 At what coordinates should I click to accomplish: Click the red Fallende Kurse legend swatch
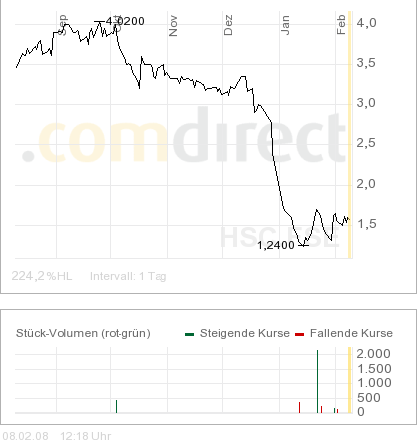[300, 334]
